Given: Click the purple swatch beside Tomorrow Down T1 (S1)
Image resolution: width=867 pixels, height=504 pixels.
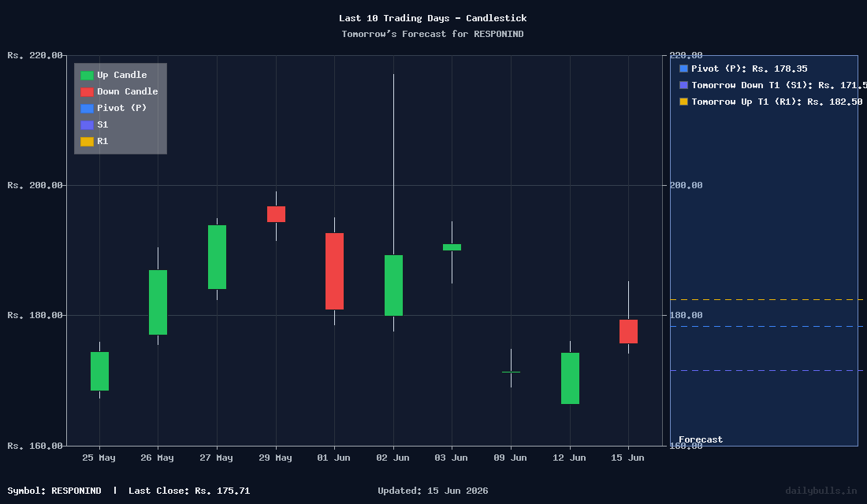Looking at the screenshot, I should 683,85.
